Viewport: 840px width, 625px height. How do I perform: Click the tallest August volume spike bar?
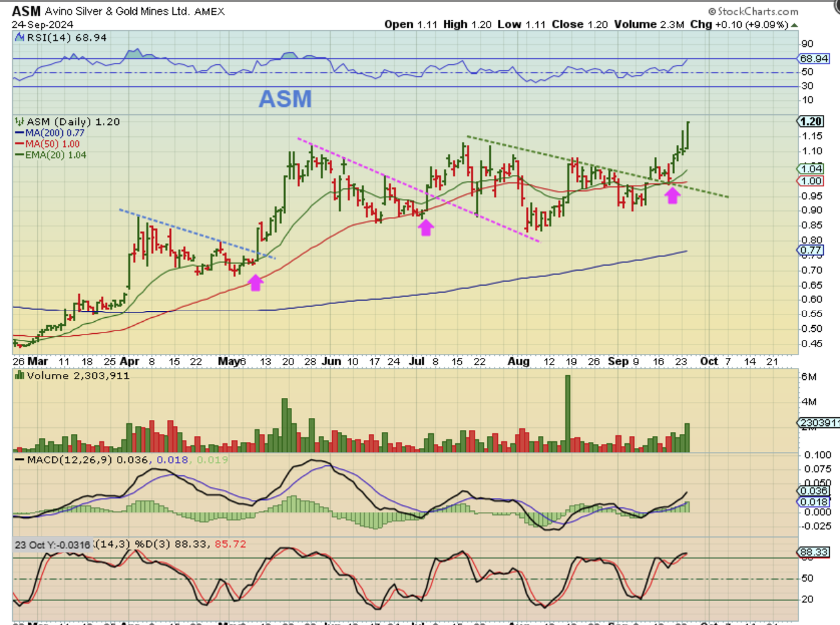[568, 413]
